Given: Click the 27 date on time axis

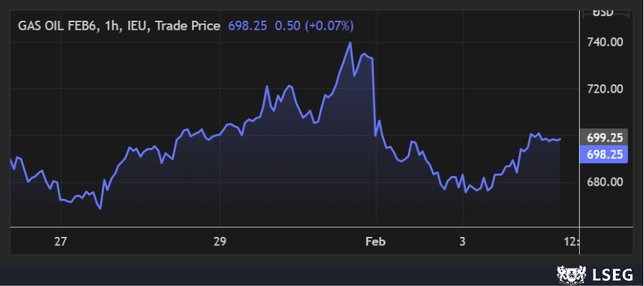Looking at the screenshot, I should point(61,241).
